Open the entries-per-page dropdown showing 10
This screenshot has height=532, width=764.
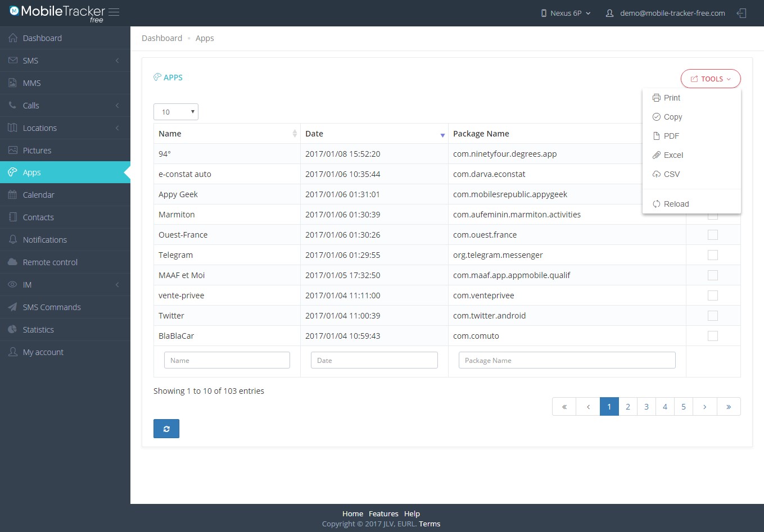tap(175, 112)
